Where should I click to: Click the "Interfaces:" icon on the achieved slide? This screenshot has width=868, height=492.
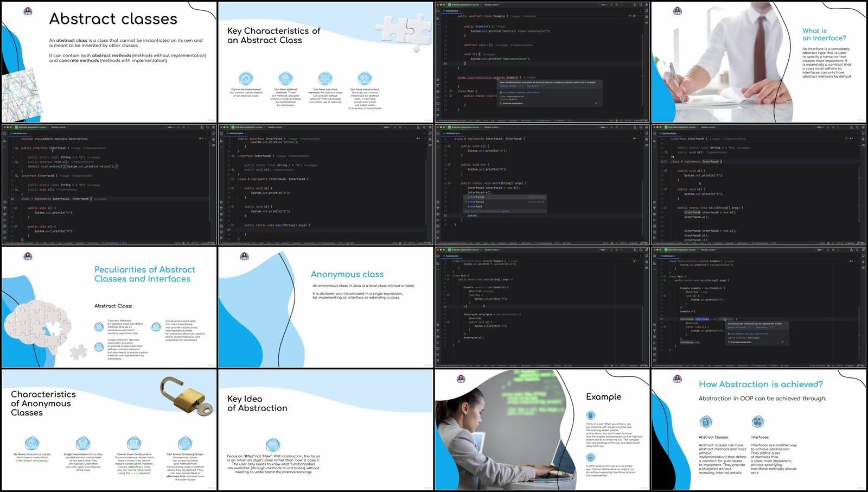pos(758,421)
